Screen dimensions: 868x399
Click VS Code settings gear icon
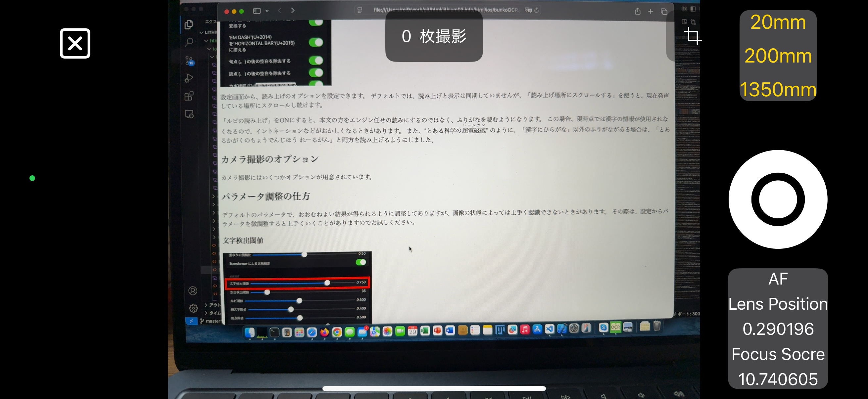point(193,308)
